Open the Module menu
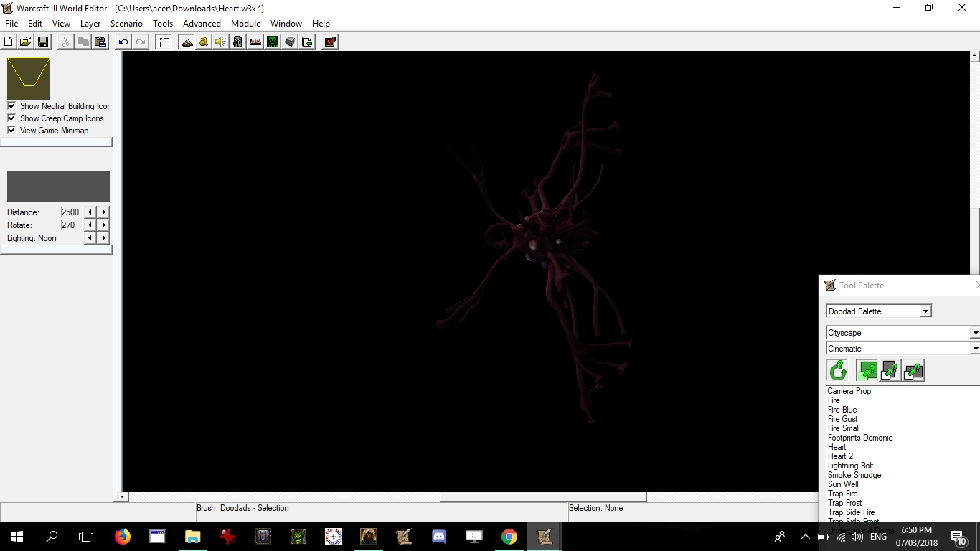This screenshot has height=551, width=980. point(245,24)
